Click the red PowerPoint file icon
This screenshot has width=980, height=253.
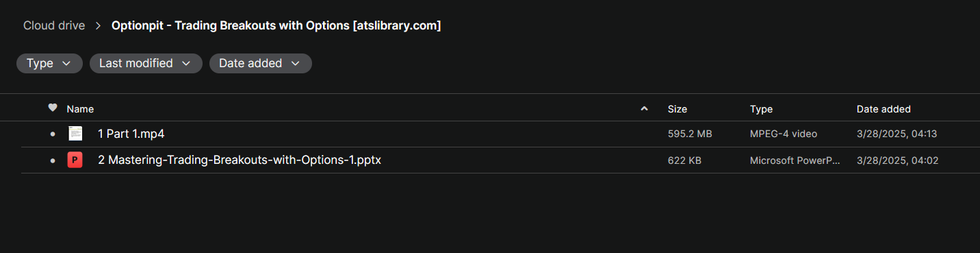(x=75, y=160)
